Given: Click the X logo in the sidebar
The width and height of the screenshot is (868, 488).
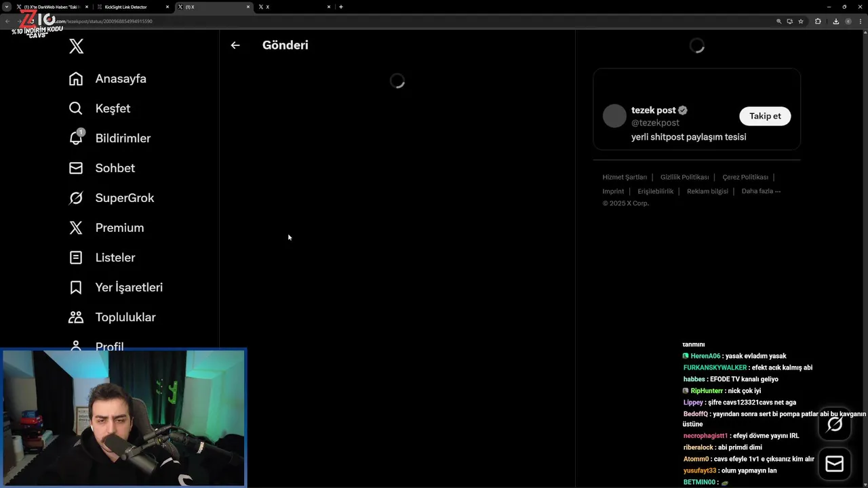Looking at the screenshot, I should [76, 46].
